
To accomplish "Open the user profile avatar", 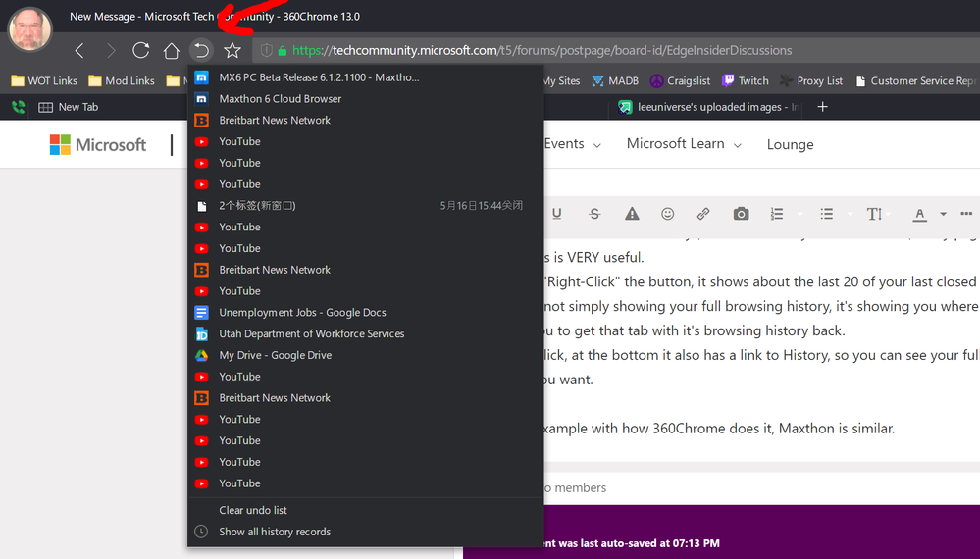I will click(29, 29).
